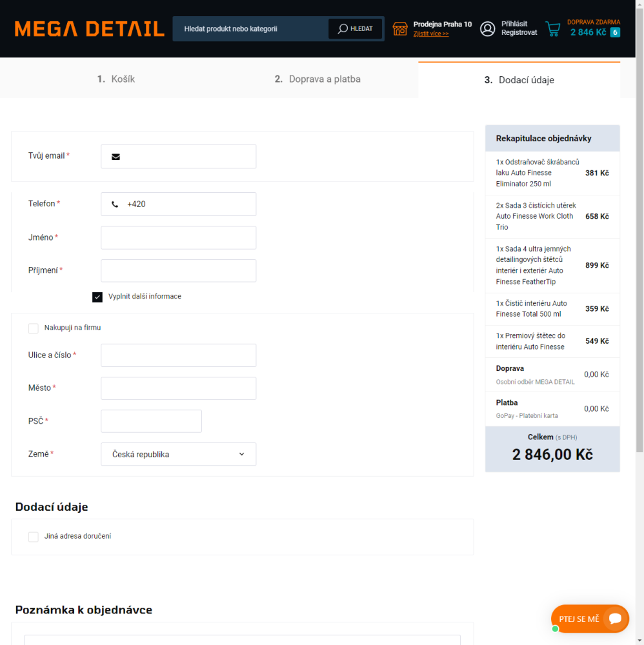The image size is (644, 645).
Task: Click the DOPRAVA ZDARMA label
Action: (x=594, y=22)
